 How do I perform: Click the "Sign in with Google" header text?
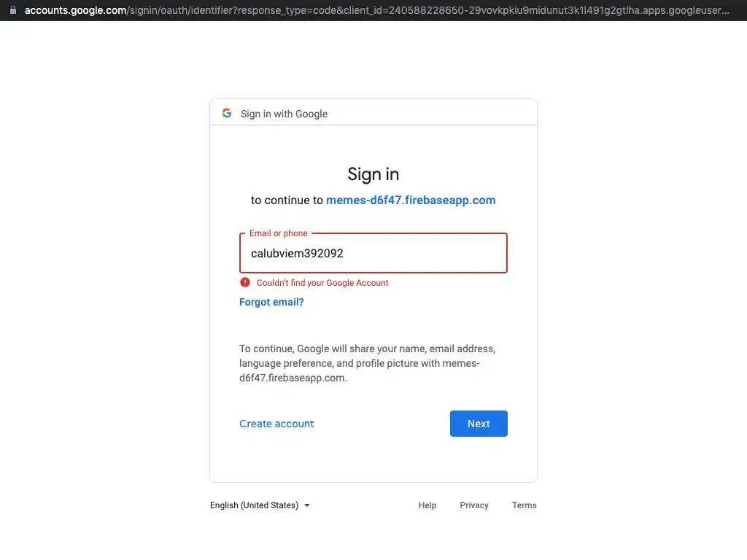[284, 114]
